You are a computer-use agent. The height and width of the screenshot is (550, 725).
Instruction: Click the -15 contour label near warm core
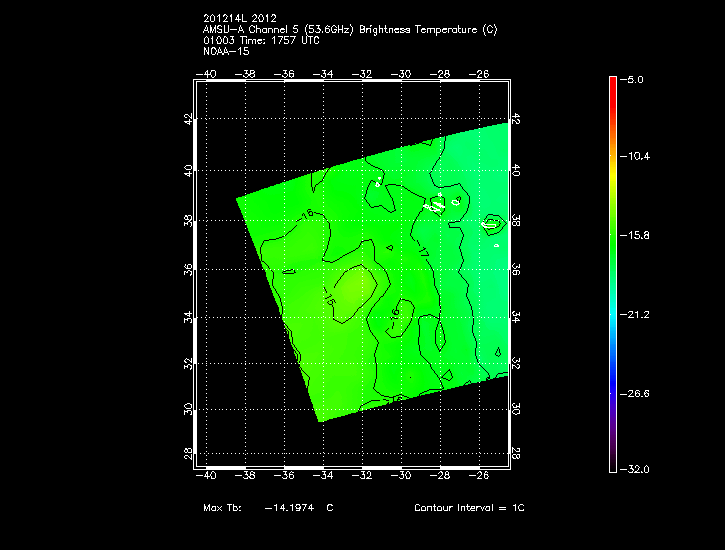click(x=329, y=295)
